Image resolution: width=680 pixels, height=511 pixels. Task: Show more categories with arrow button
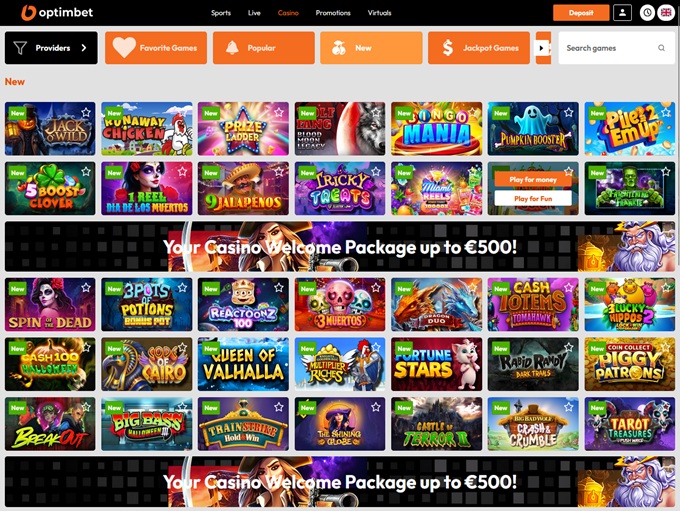pyautogui.click(x=543, y=48)
